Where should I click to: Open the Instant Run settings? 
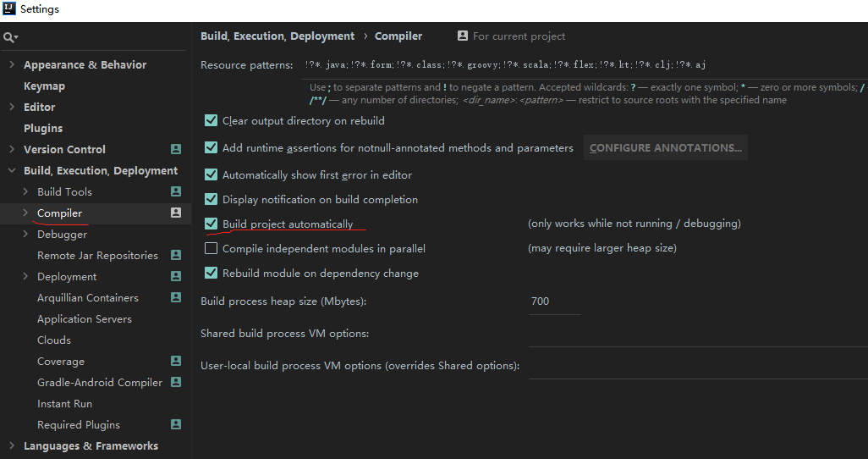coord(64,404)
